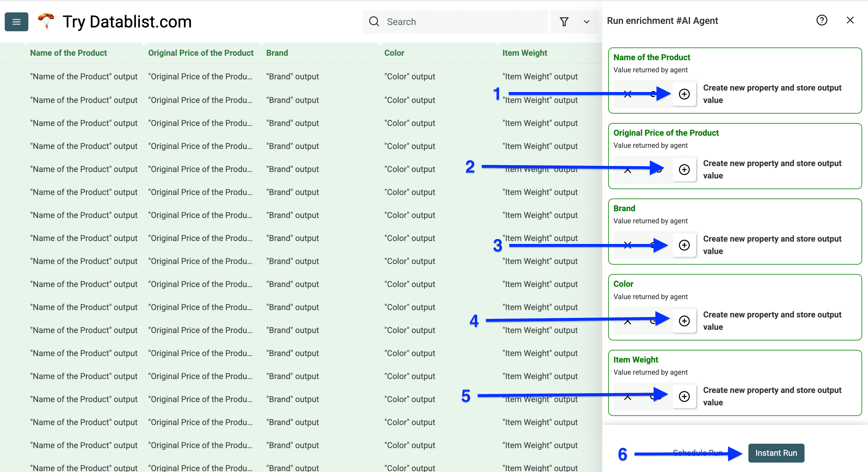
Task: Select the Item Weight column header
Action: click(x=525, y=53)
